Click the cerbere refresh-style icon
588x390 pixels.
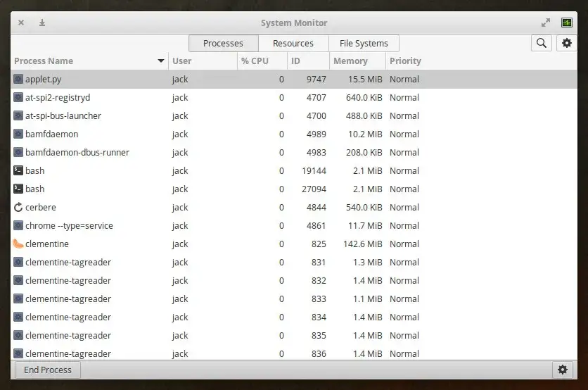tap(18, 207)
